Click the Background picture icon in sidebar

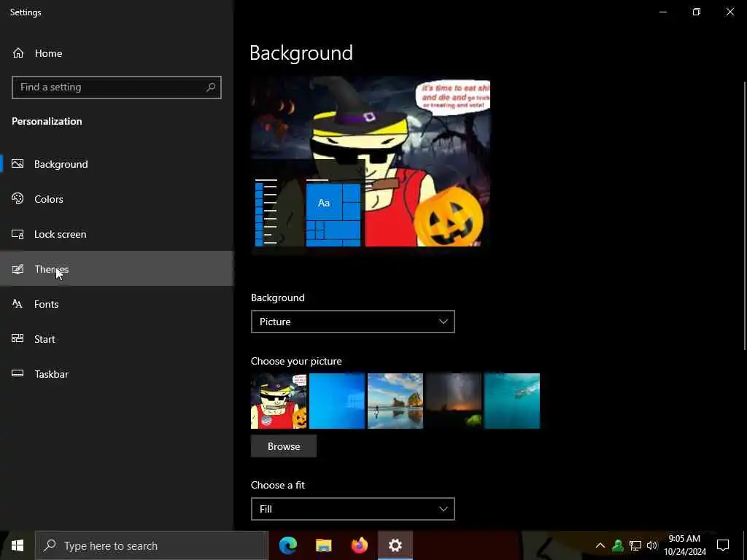(x=18, y=164)
